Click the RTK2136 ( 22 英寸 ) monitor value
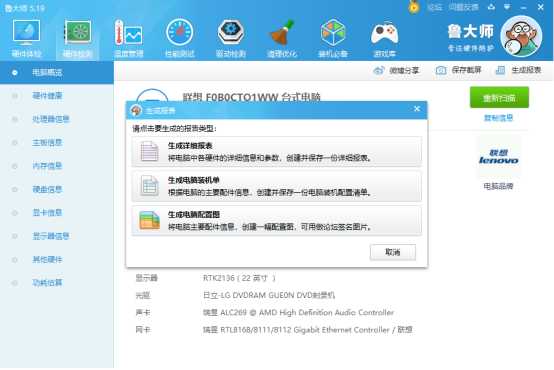This screenshot has height=370, width=554. [239, 278]
